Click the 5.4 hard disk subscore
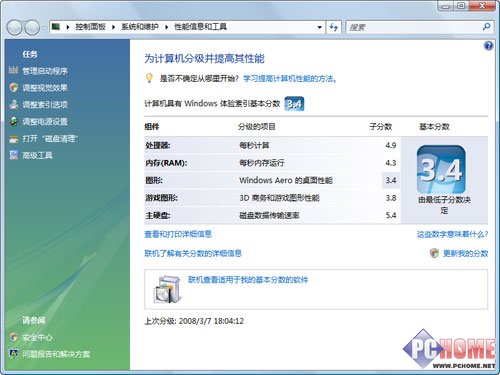Viewport: 500px width, 375px height. (x=391, y=215)
